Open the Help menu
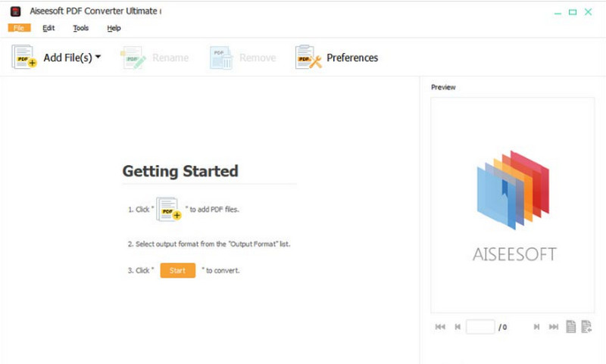 coord(114,28)
